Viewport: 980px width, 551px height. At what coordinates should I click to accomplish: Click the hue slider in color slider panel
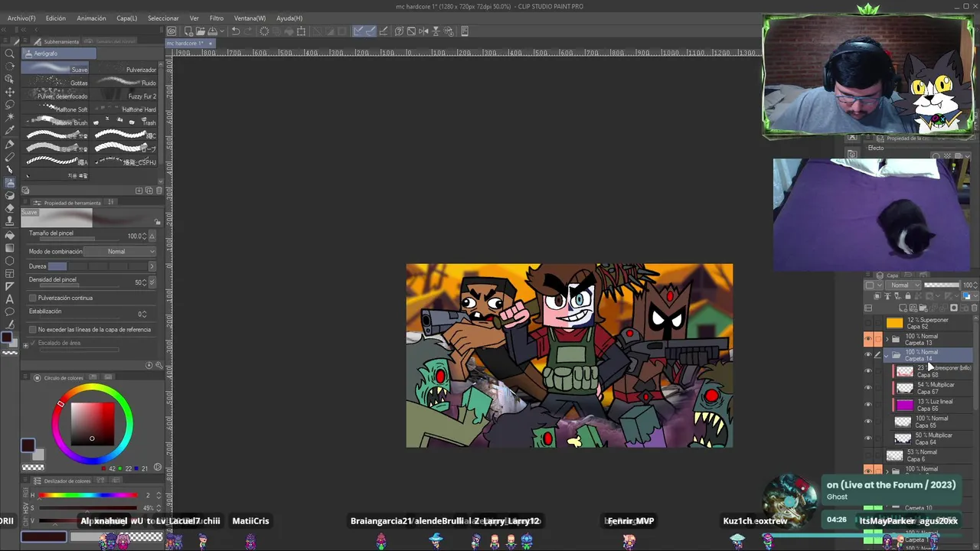(x=88, y=495)
